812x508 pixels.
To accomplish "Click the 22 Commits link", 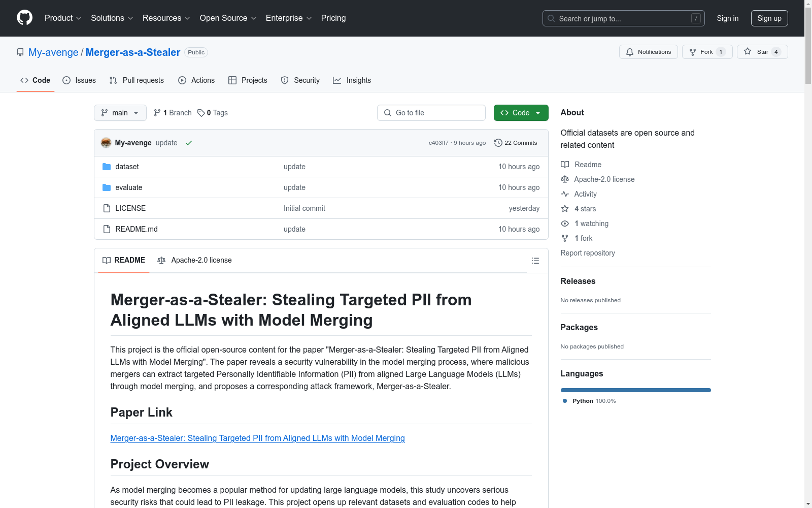I will [516, 143].
